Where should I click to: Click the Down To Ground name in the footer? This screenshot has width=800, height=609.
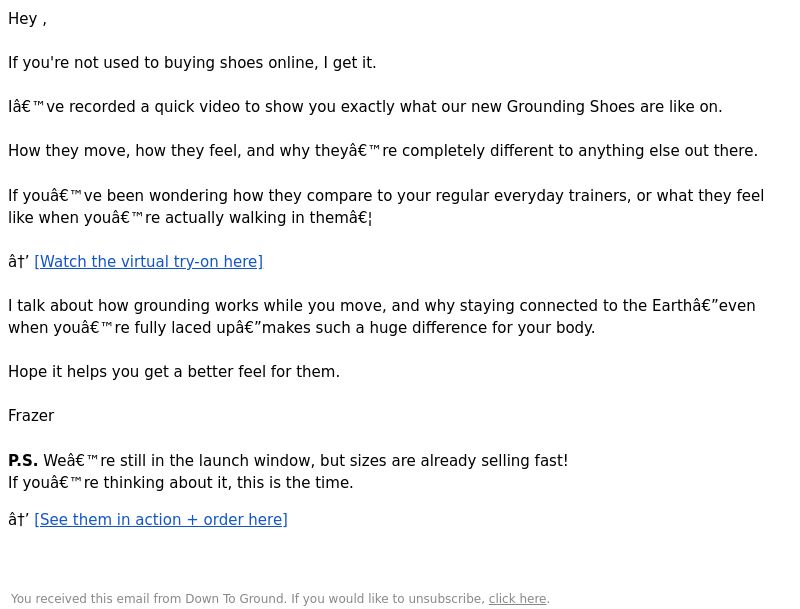point(234,599)
